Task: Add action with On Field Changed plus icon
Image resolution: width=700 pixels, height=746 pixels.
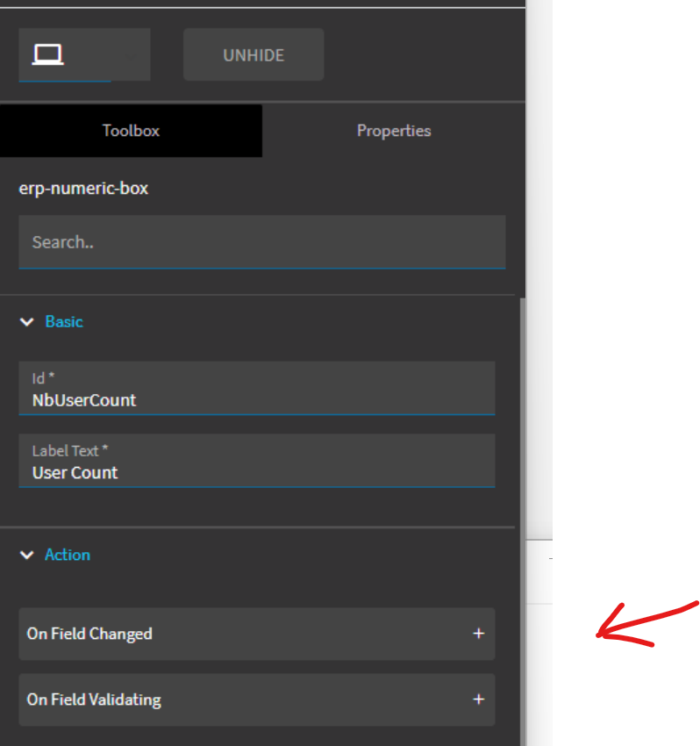Action: point(479,634)
